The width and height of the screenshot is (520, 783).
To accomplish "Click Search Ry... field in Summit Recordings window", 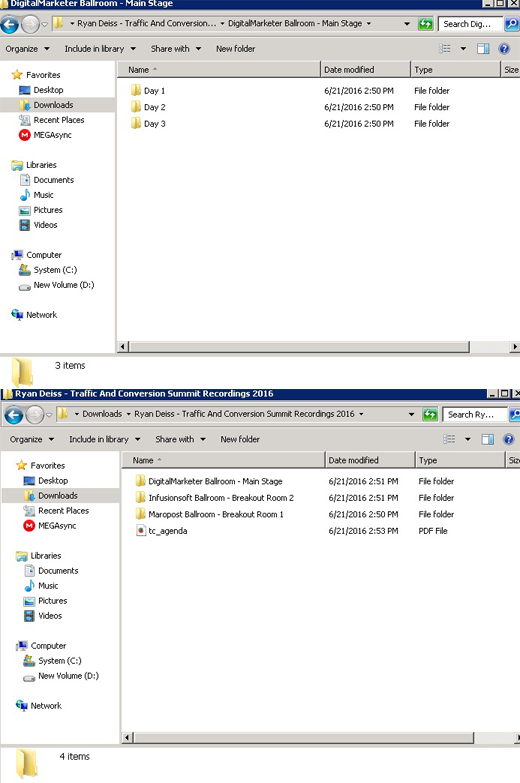I will pos(475,414).
